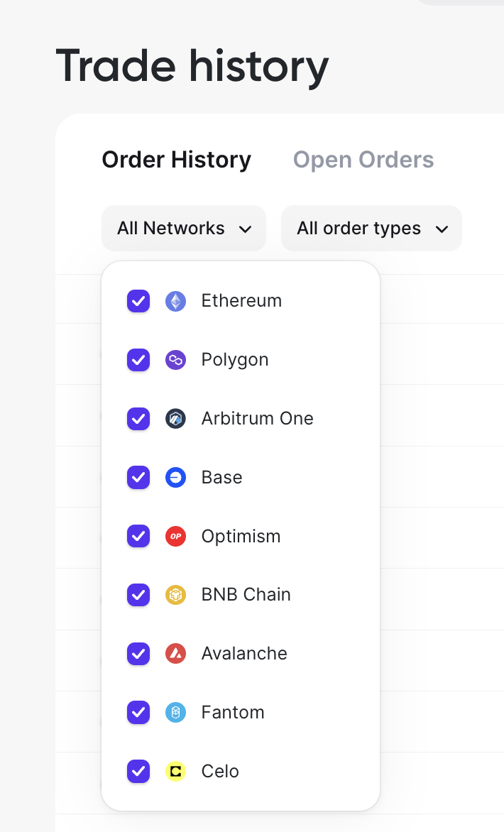
Task: Uncheck the Ethereum checkbox
Action: pos(138,301)
